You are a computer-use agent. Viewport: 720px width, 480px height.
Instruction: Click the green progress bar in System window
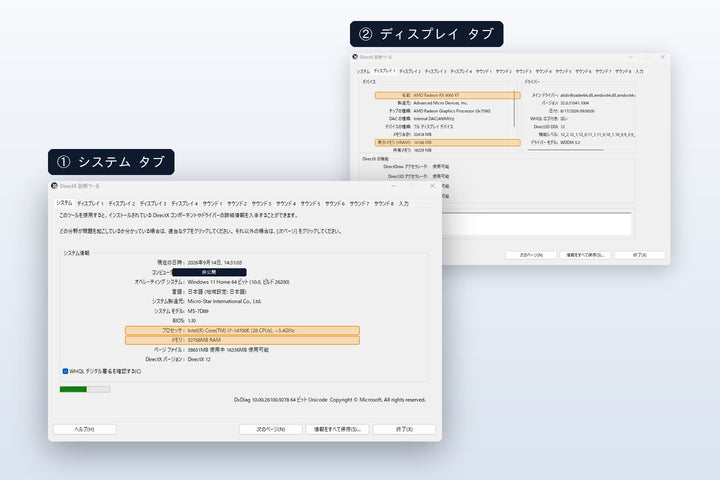[84, 389]
